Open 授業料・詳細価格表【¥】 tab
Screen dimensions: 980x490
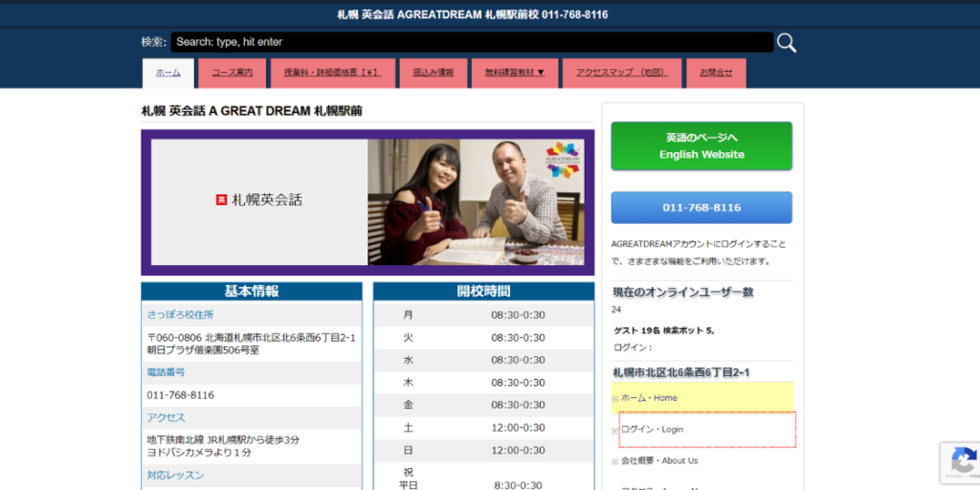tap(332, 73)
